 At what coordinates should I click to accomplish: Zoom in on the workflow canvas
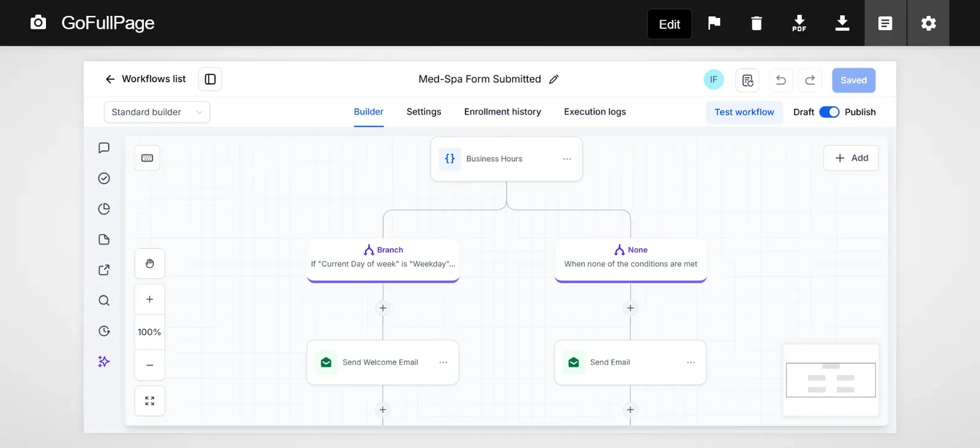tap(149, 300)
